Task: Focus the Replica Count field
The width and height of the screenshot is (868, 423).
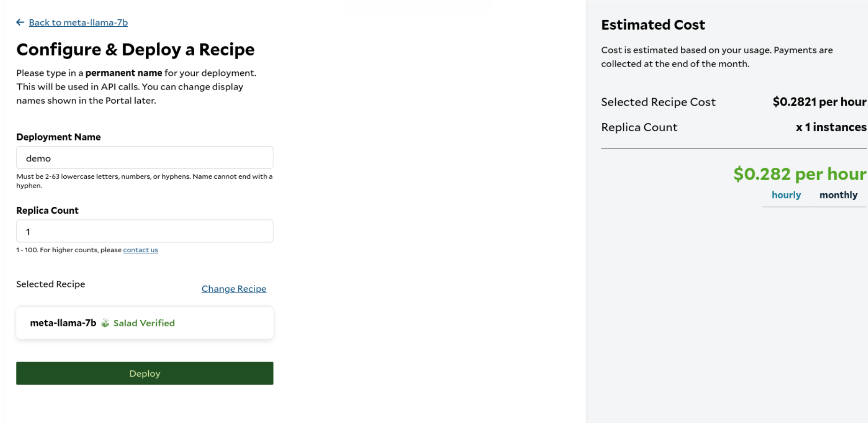Action: pyautogui.click(x=145, y=231)
